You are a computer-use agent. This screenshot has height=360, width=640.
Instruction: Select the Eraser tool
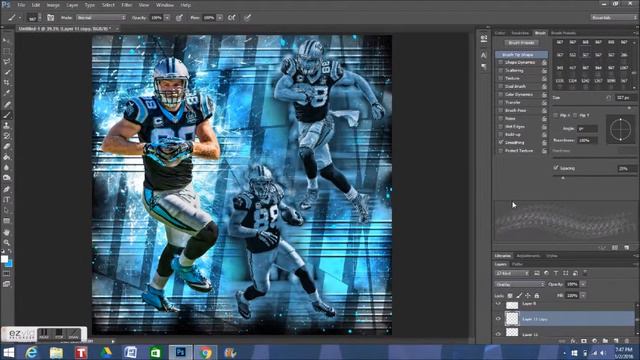(7, 147)
